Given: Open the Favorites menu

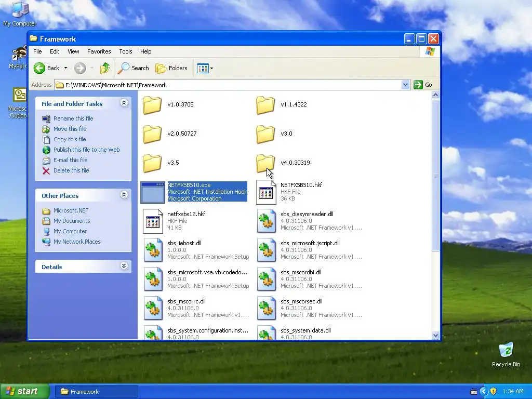Looking at the screenshot, I should coord(99,51).
